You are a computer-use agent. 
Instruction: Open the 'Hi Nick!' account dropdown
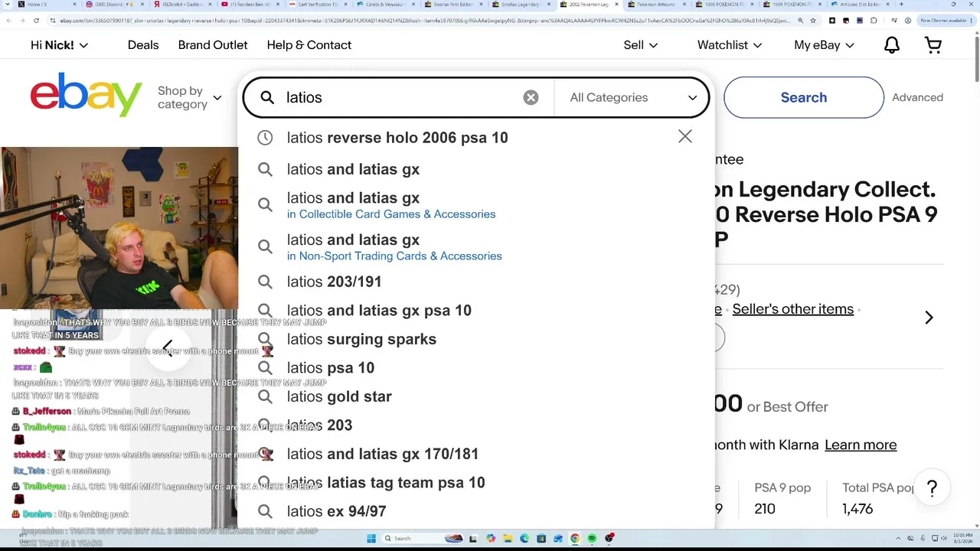pyautogui.click(x=59, y=45)
